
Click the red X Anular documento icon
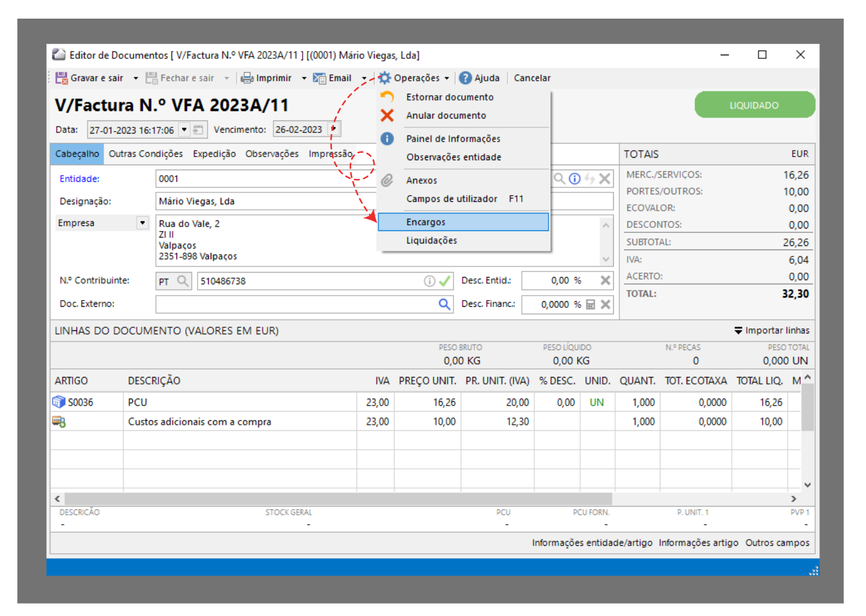tap(387, 115)
